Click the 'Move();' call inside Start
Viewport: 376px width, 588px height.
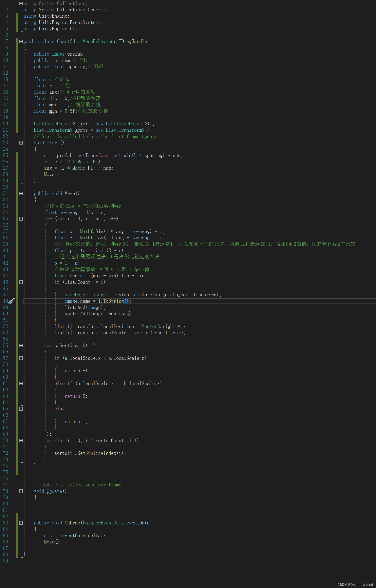click(53, 175)
